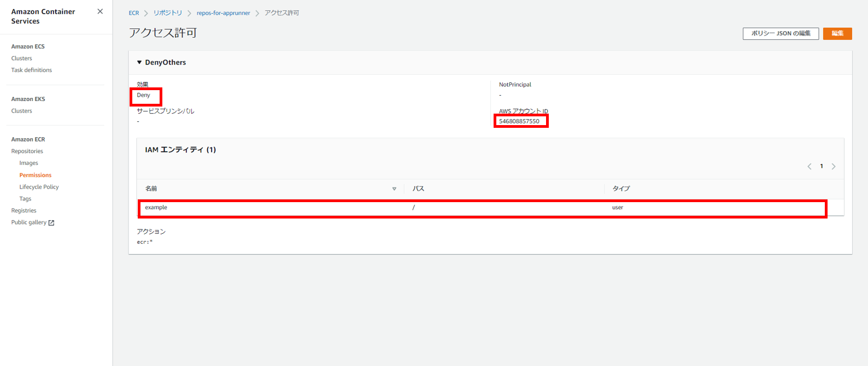The image size is (868, 366).
Task: Click the ECR breadcrumb link
Action: 134,13
